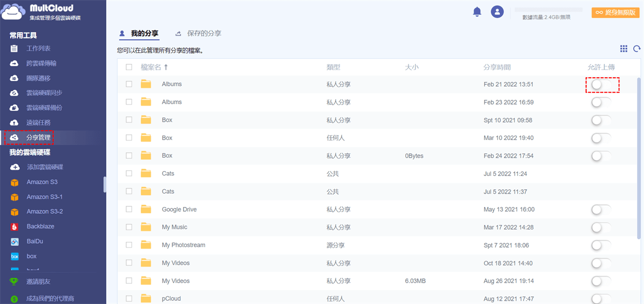Screen dimensions: 644x304
Task: Click 添加雲端硬碟 to add a cloud drive
Action: pos(45,167)
